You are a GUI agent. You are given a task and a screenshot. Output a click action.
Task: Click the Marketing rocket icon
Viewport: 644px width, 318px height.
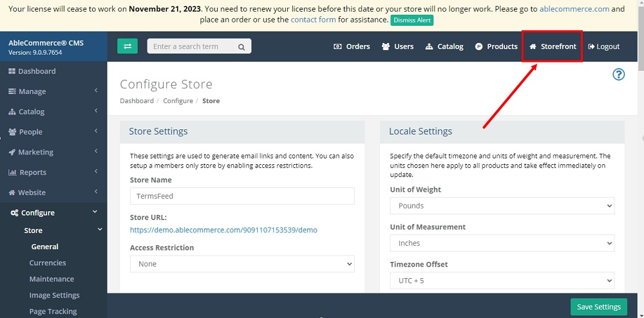pyautogui.click(x=12, y=152)
